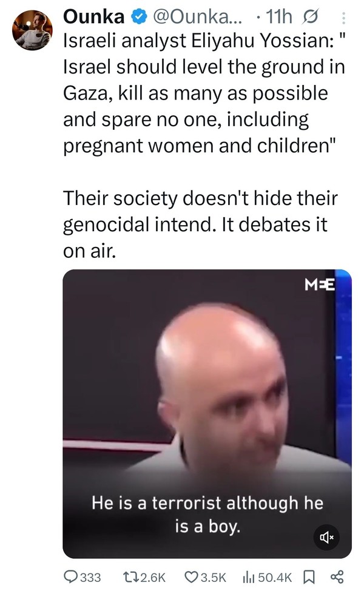Click the reply speech bubble icon
The image size is (364, 591).
click(71, 576)
